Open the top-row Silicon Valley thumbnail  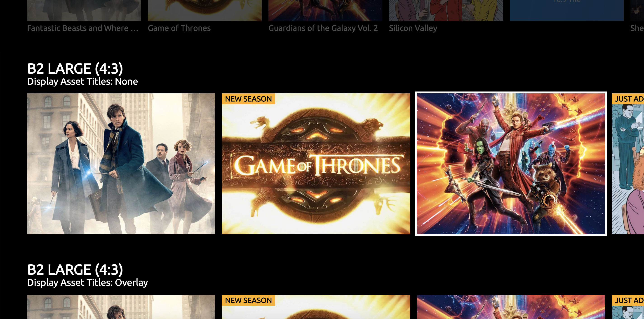[446, 10]
